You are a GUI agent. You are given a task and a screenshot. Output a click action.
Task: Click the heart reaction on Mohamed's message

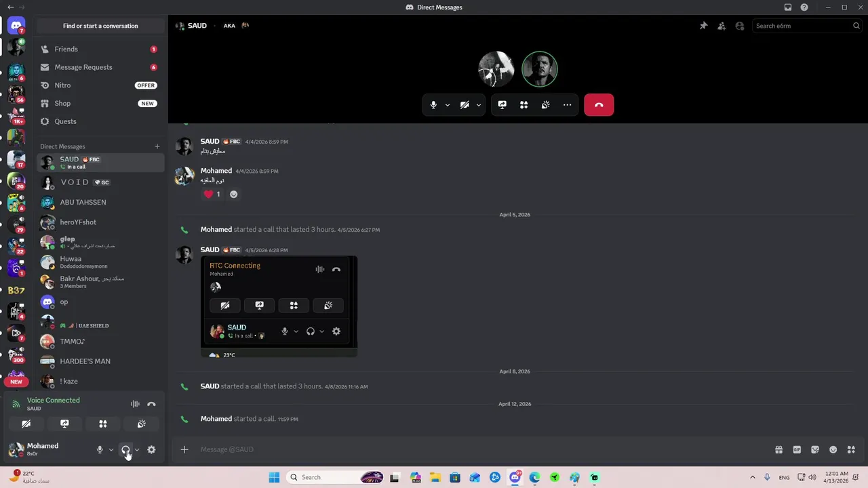tap(212, 194)
